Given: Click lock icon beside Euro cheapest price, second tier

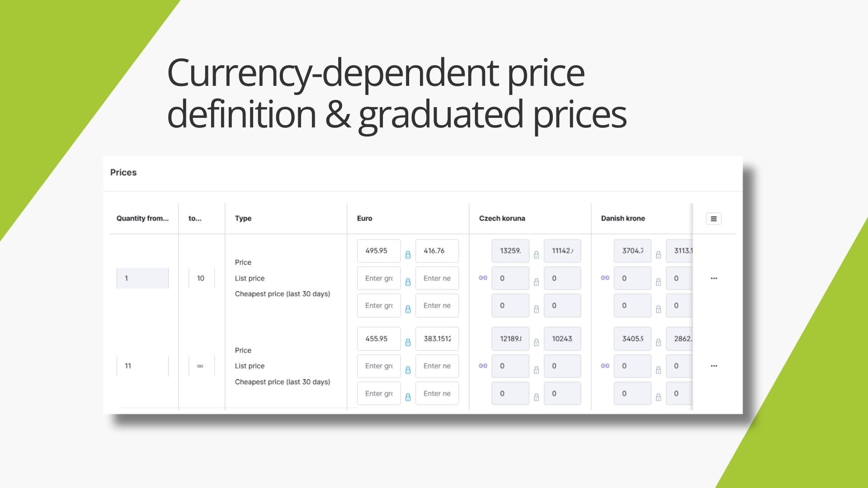Looking at the screenshot, I should point(408,397).
